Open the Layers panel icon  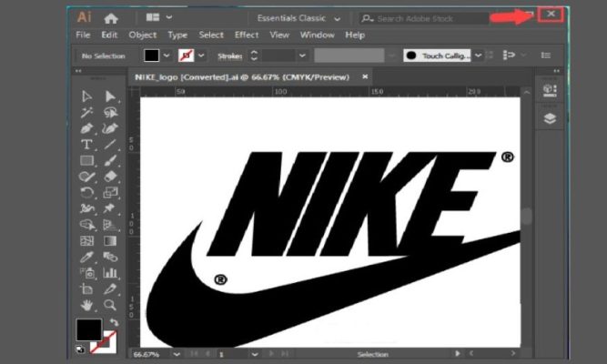[x=550, y=118]
